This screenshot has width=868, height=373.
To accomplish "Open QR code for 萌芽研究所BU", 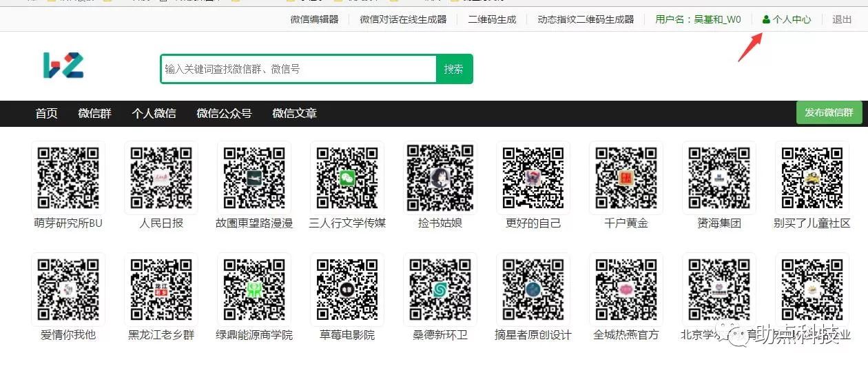I will pos(68,178).
